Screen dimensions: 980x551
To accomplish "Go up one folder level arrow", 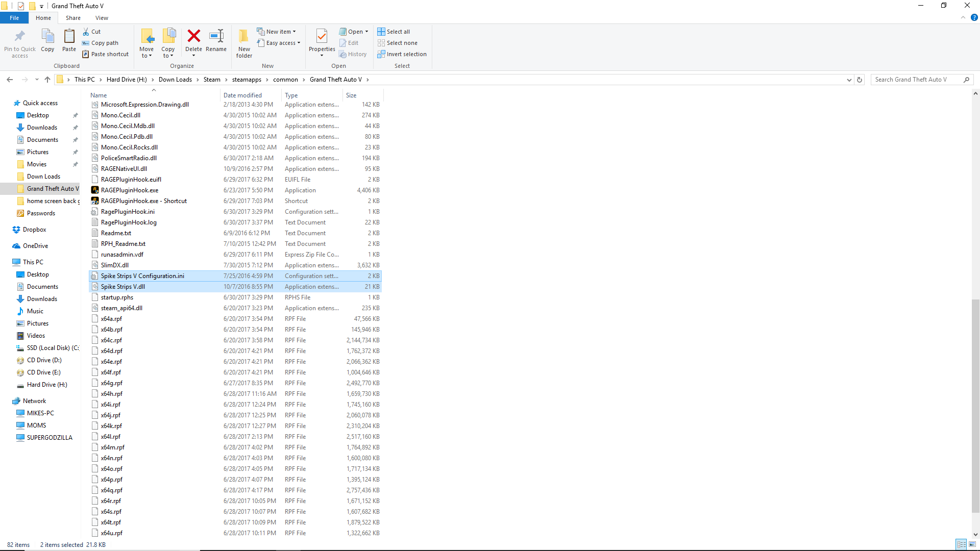I will tap(47, 80).
